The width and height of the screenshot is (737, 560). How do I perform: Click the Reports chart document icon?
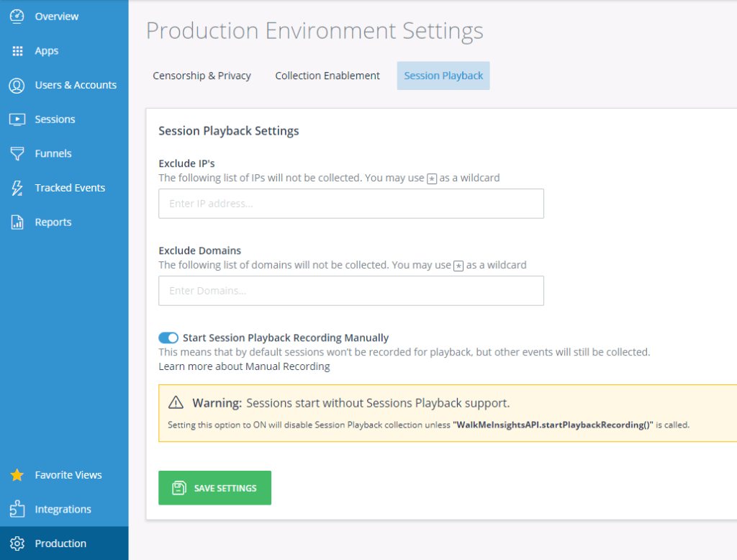click(x=17, y=222)
